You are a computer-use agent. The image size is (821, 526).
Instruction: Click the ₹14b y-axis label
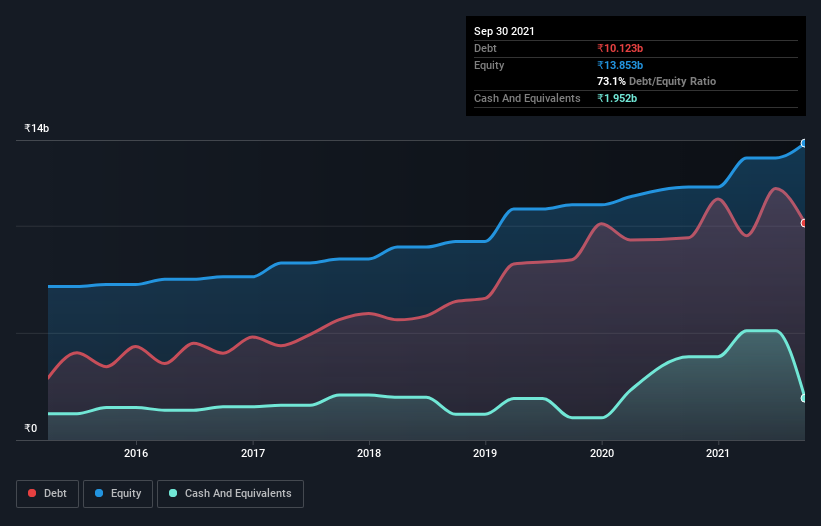(37, 128)
